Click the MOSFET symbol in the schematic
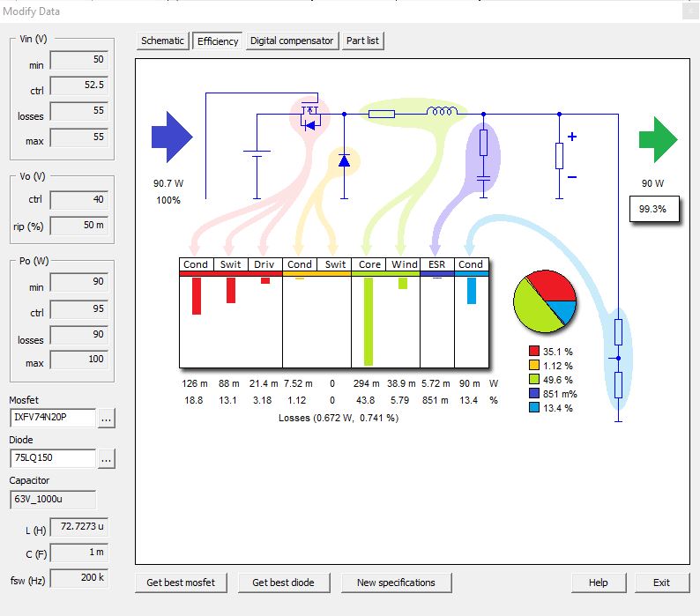 (x=308, y=115)
